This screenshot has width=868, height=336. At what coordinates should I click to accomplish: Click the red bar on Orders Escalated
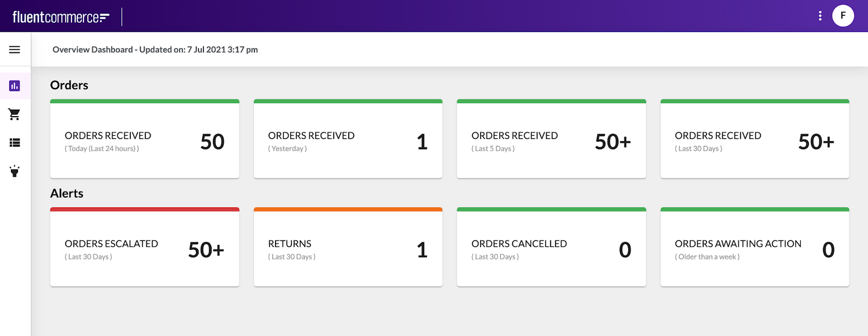pos(145,209)
